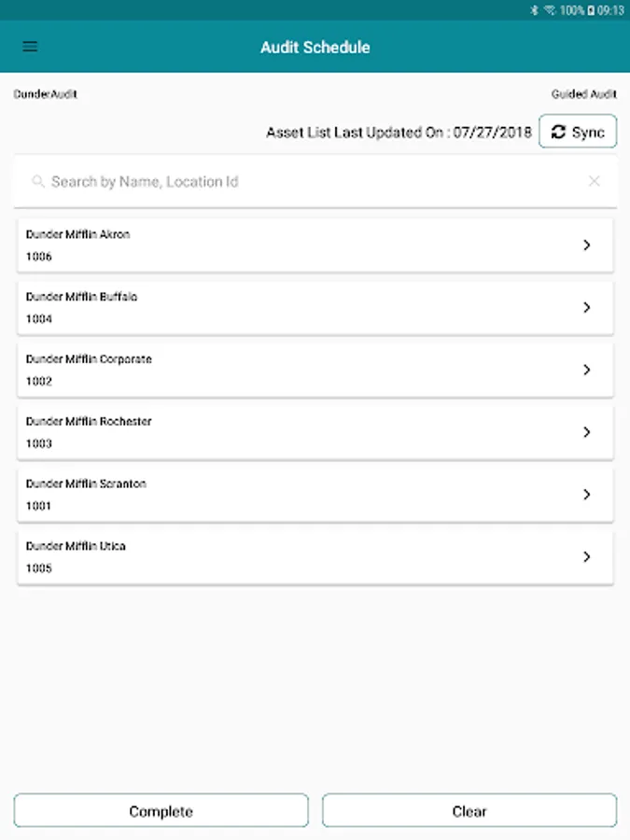Viewport: 630px width, 840px height.
Task: Open Dunder Mifflin Utica chevron arrow
Action: tap(586, 557)
